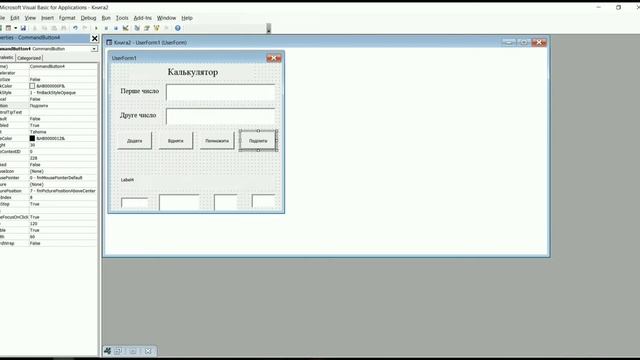Select the Відняти button on the form

[176, 141]
